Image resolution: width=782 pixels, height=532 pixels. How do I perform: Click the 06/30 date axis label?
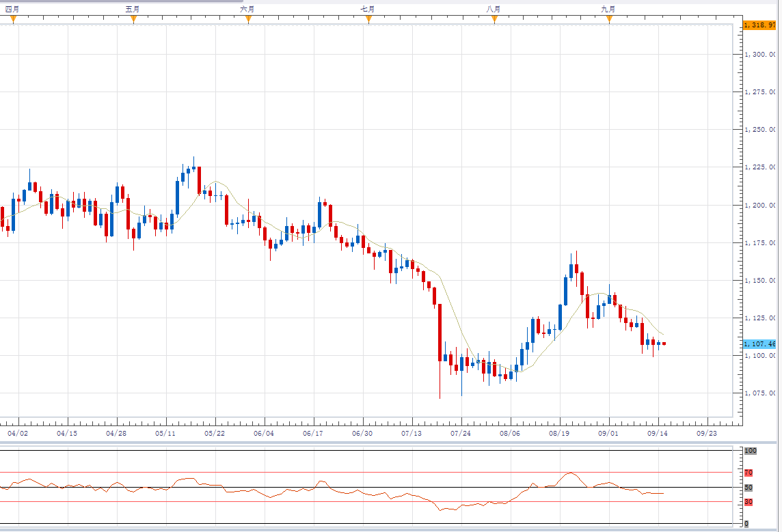tap(362, 434)
